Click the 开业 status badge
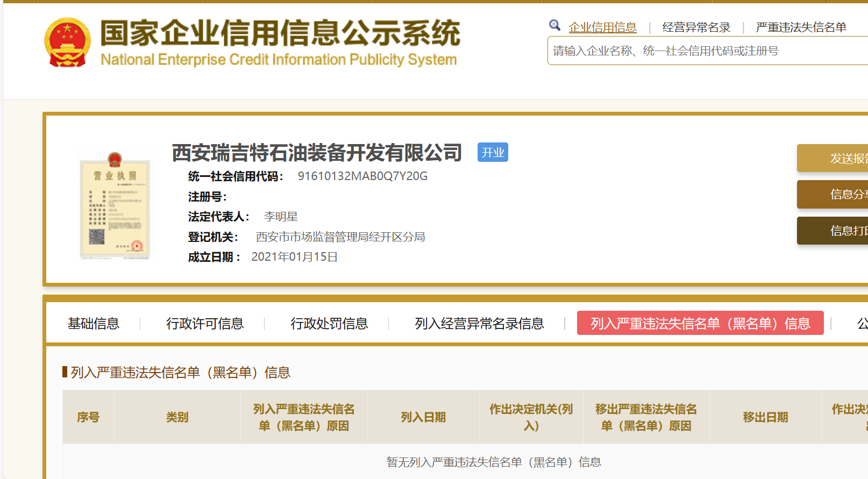The width and height of the screenshot is (868, 479). [493, 152]
